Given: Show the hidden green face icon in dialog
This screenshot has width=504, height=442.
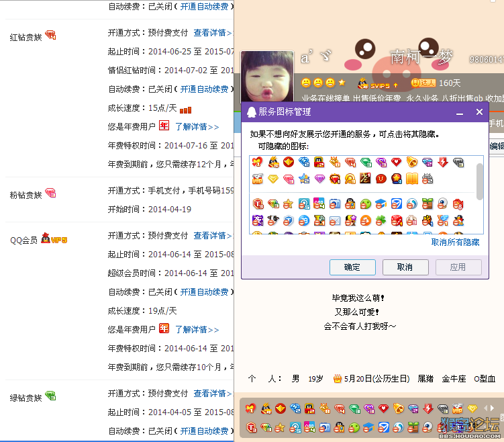Looking at the screenshot, I should pyautogui.click(x=366, y=204).
